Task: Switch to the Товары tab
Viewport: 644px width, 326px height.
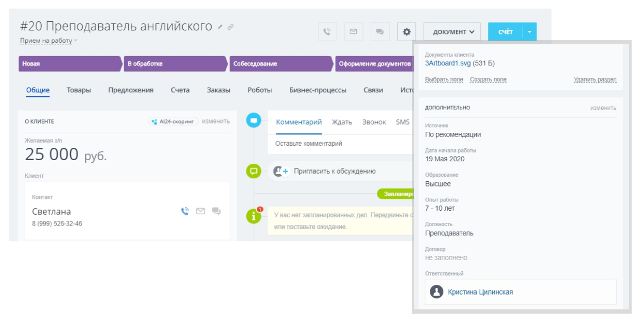Action: (79, 90)
